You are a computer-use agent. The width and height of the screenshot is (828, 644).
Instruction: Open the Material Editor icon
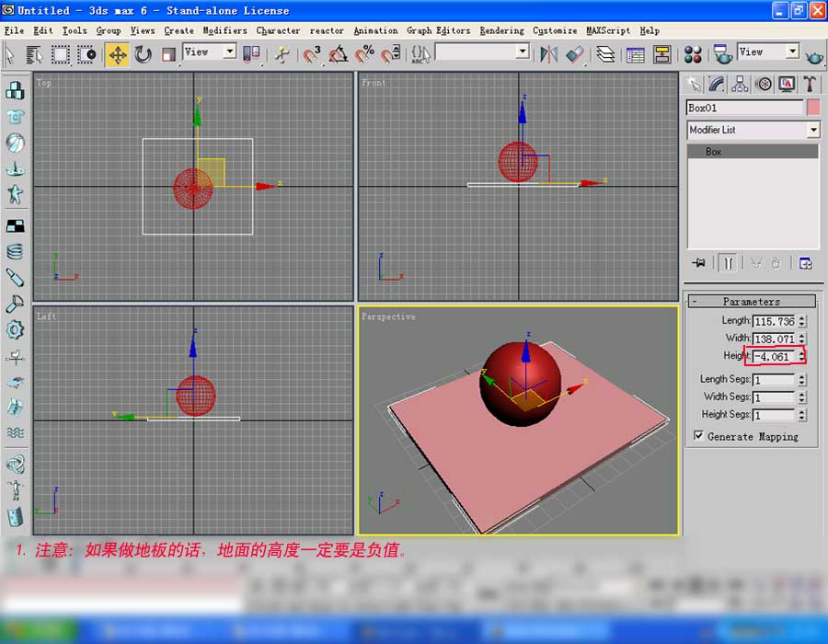(693, 54)
